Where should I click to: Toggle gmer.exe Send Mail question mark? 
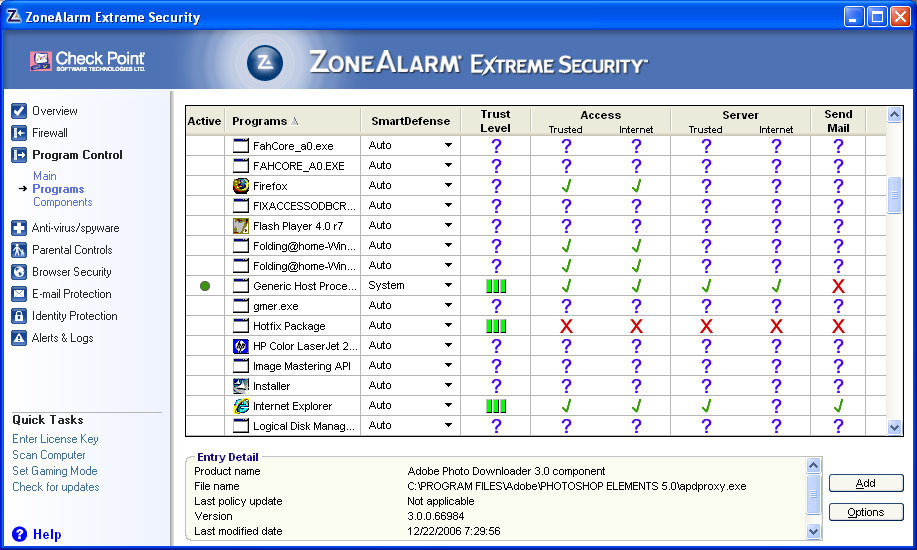click(x=838, y=306)
